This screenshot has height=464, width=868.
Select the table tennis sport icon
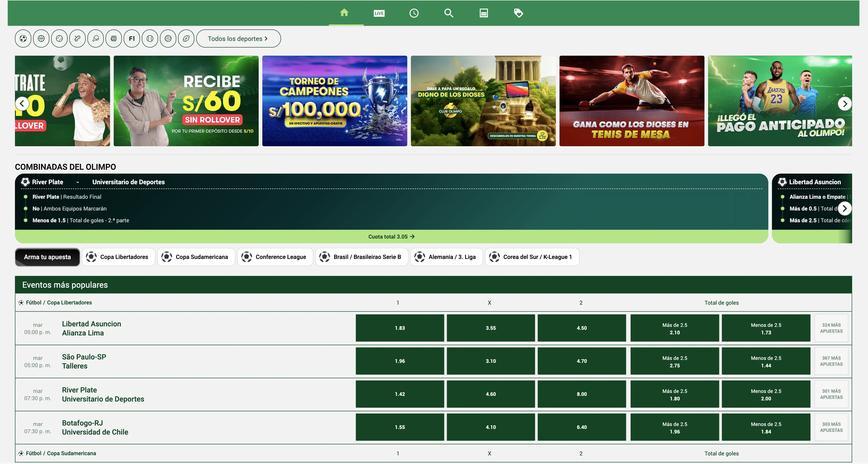pos(96,38)
